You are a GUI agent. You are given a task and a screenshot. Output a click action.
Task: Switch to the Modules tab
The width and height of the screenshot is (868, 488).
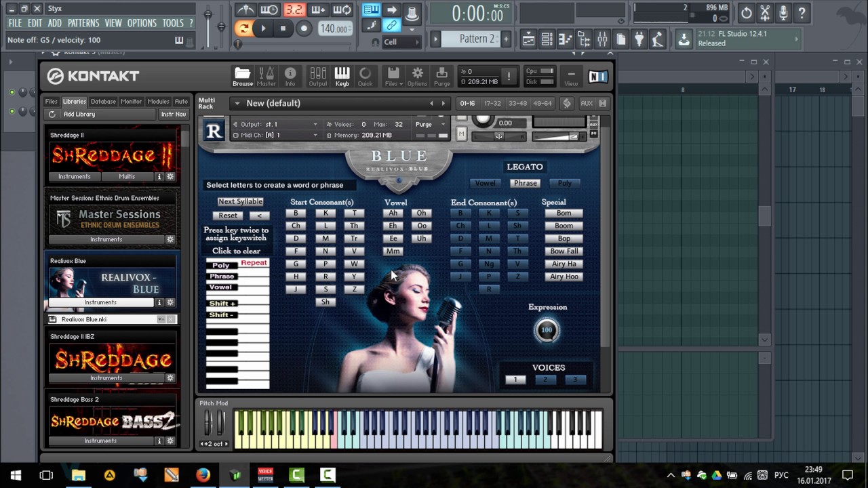tap(158, 102)
